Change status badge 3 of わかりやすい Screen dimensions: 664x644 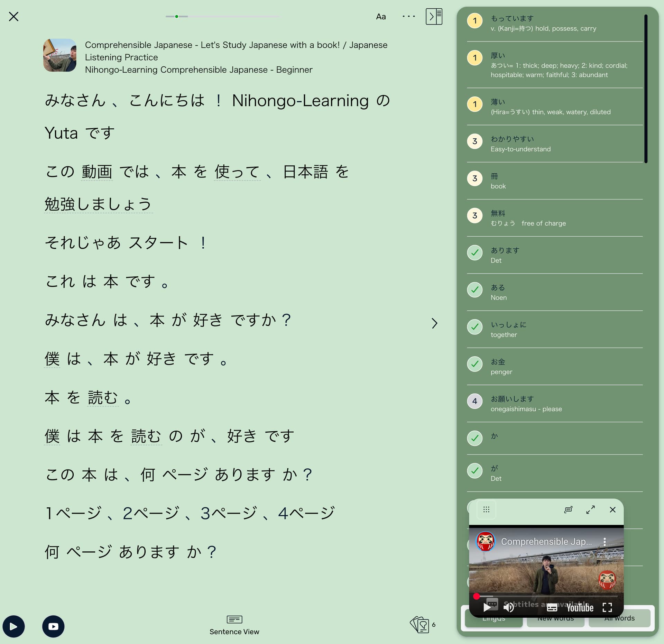474,141
